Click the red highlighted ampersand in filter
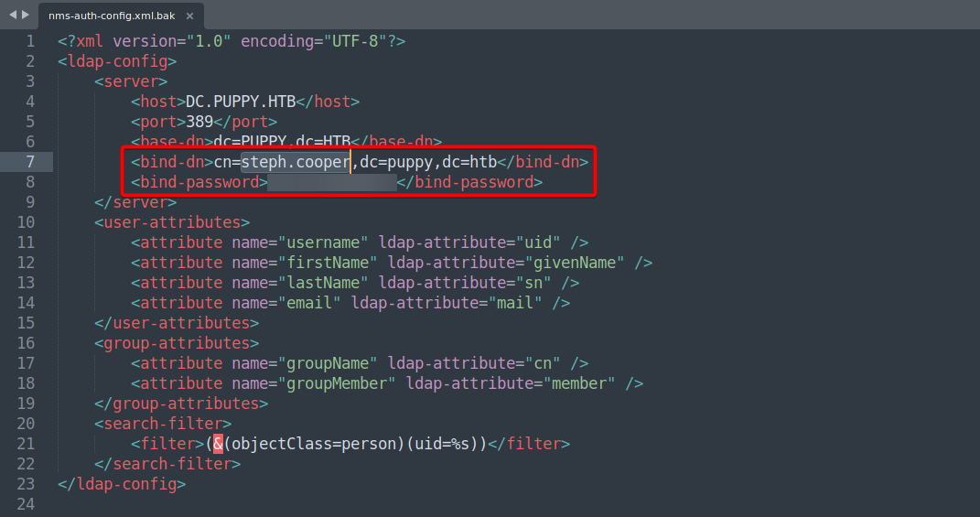The width and height of the screenshot is (980, 517). click(218, 444)
